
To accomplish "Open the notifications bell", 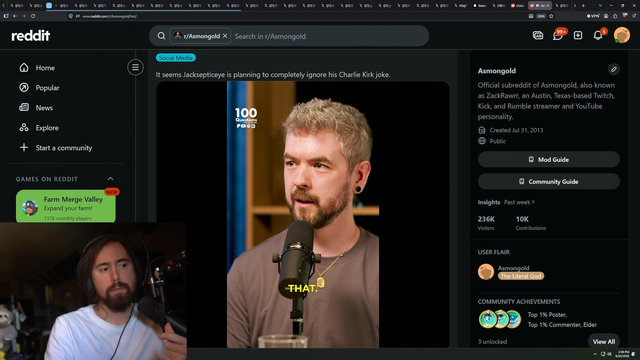I will pos(598,36).
